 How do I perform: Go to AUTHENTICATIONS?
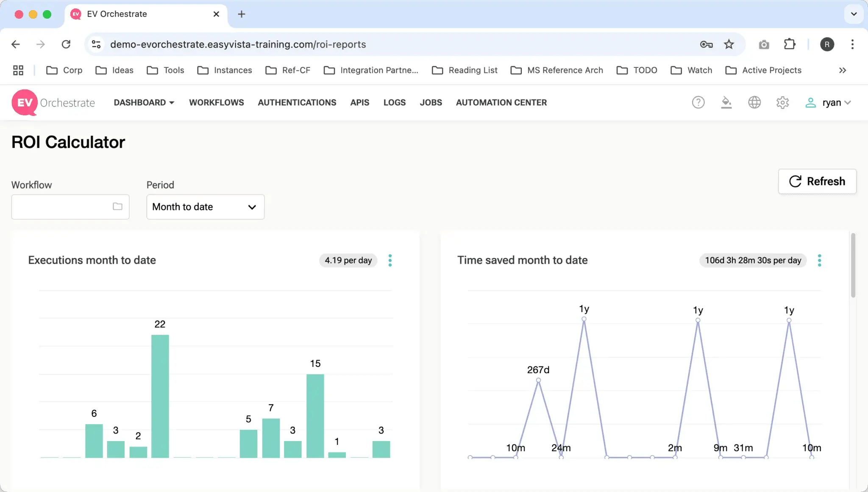pos(297,103)
